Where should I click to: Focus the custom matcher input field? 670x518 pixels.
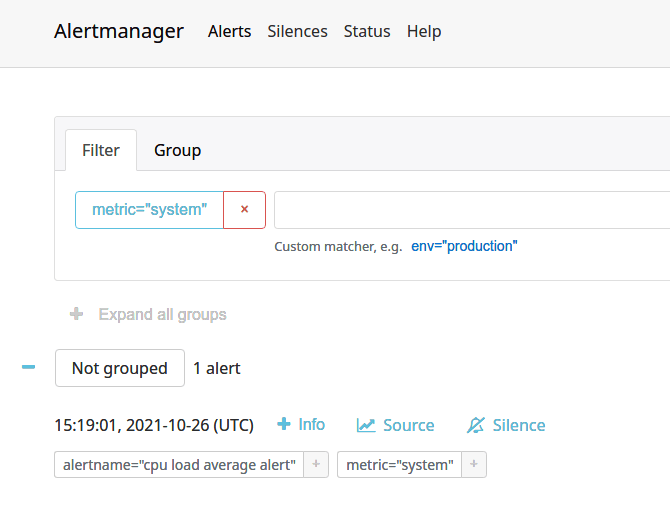pyautogui.click(x=470, y=210)
